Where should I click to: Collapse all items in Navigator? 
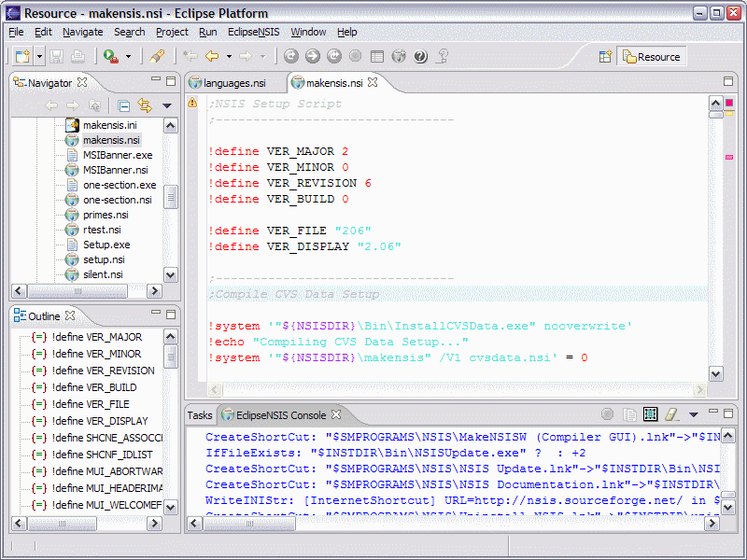[124, 105]
